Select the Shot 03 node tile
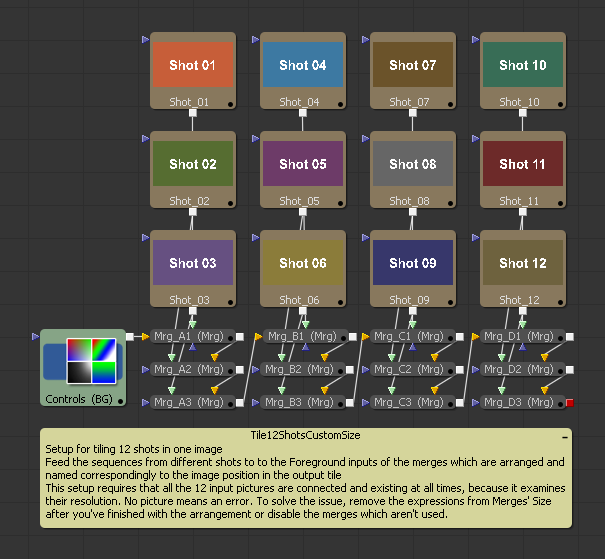605x559 pixels. coord(193,269)
